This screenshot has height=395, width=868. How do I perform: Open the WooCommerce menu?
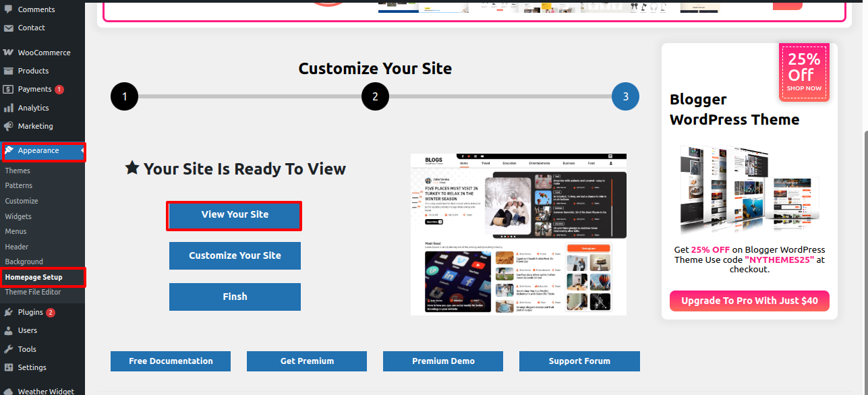42,53
